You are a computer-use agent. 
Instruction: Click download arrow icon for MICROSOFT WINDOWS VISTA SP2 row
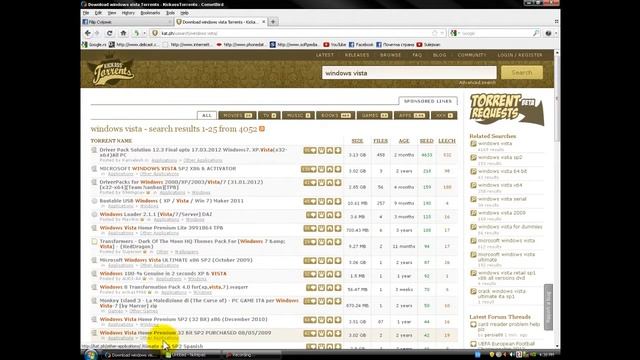point(338,169)
